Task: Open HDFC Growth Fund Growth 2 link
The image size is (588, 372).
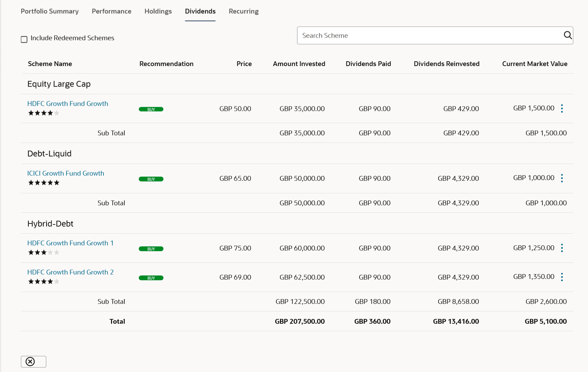Action: click(70, 272)
